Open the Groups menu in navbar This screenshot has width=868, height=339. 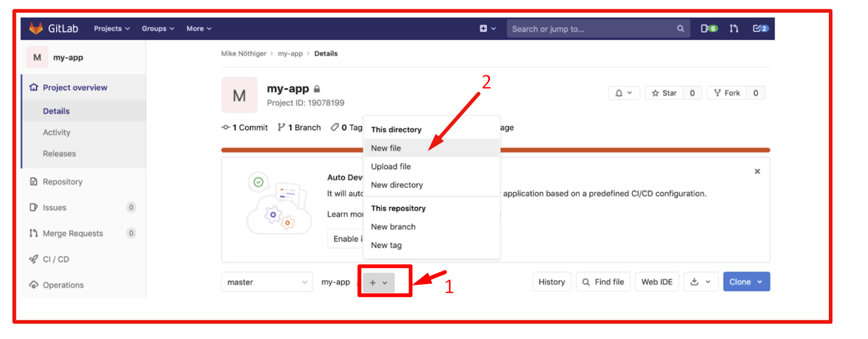point(158,29)
